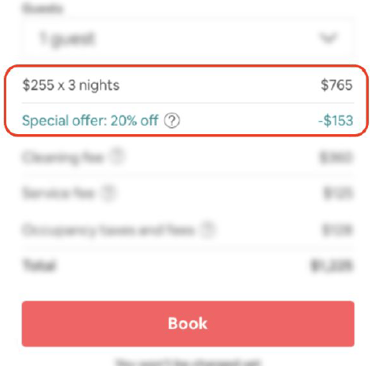The width and height of the screenshot is (375, 366).
Task: Select the Special offer: 20% off text
Action: pos(90,121)
